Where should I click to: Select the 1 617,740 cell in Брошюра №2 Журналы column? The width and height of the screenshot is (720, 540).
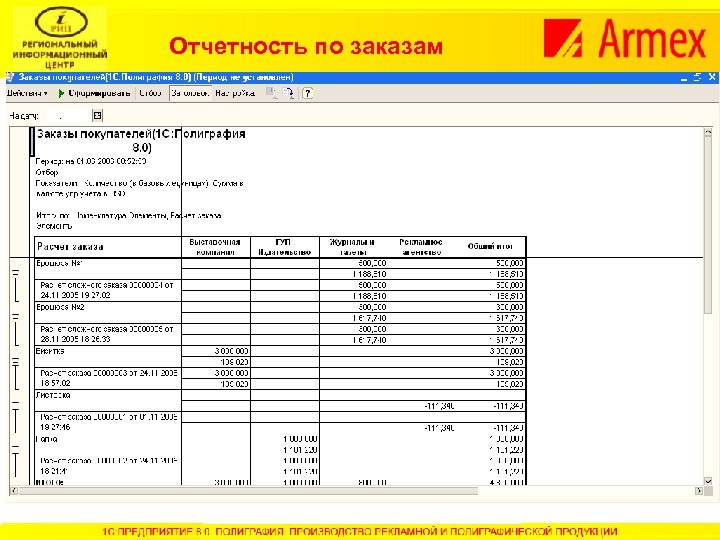pyautogui.click(x=354, y=318)
